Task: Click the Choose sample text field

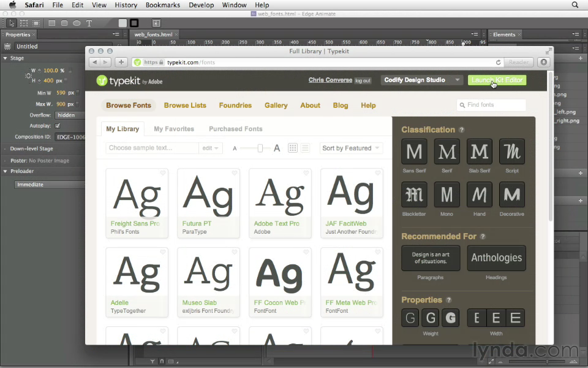Action: 152,148
